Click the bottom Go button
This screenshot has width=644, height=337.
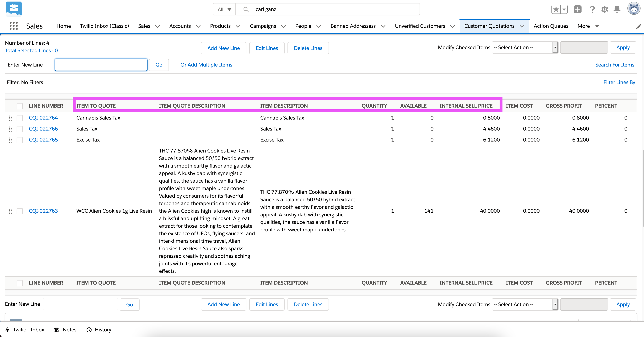130,304
